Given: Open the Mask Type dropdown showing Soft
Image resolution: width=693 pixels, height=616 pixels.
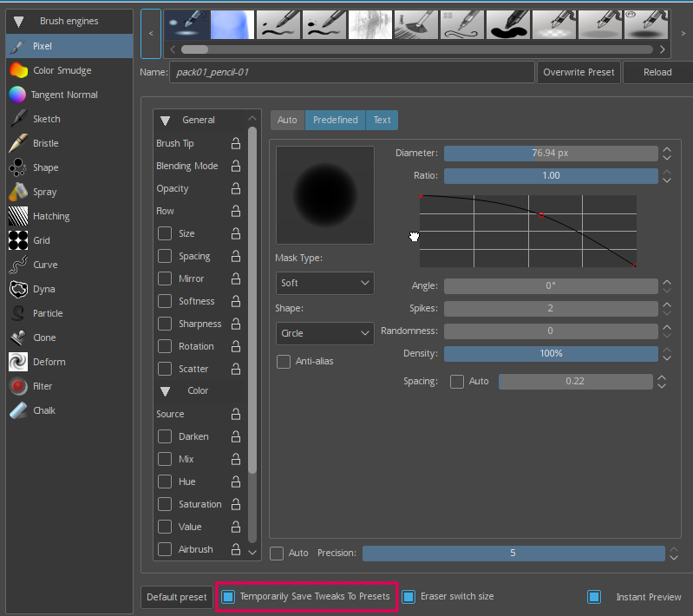Looking at the screenshot, I should click(324, 283).
